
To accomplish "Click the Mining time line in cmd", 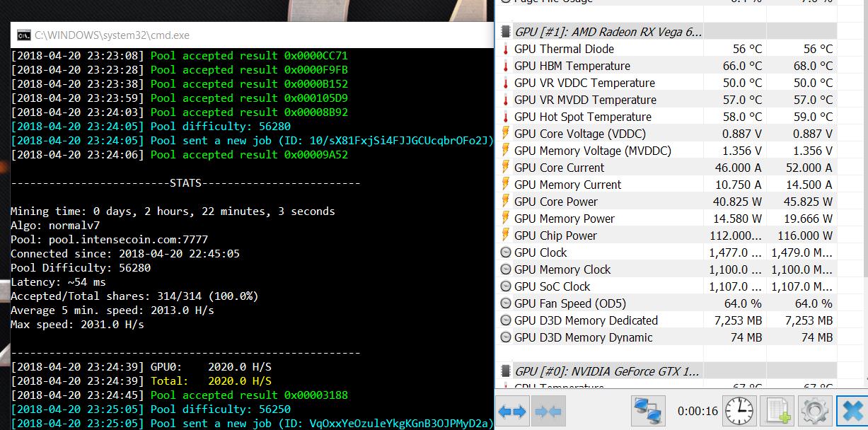I will 173,211.
